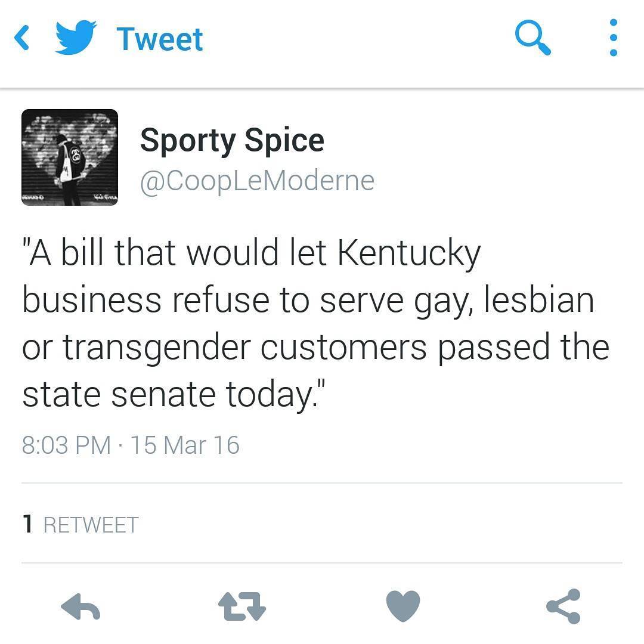Click the heart graffiti in the avatar
This screenshot has height=644, width=644.
(70, 142)
